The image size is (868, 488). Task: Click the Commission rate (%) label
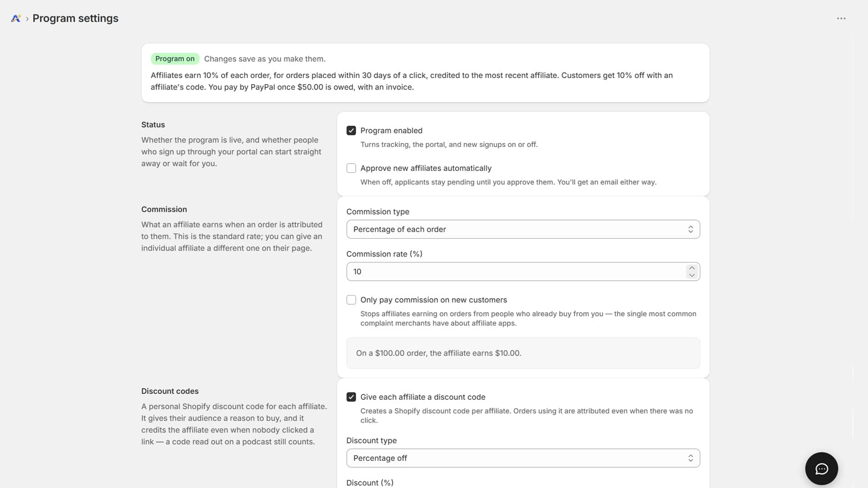[384, 254]
